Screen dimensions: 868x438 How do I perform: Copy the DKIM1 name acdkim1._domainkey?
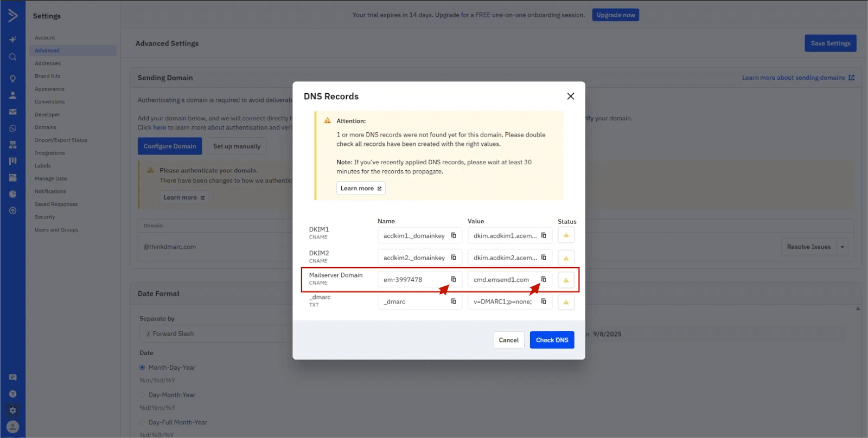tap(454, 235)
